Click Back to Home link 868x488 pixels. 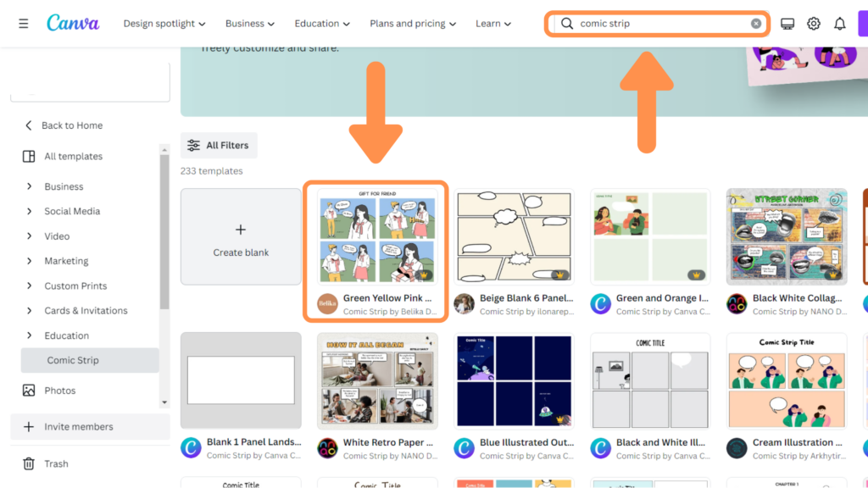(72, 125)
